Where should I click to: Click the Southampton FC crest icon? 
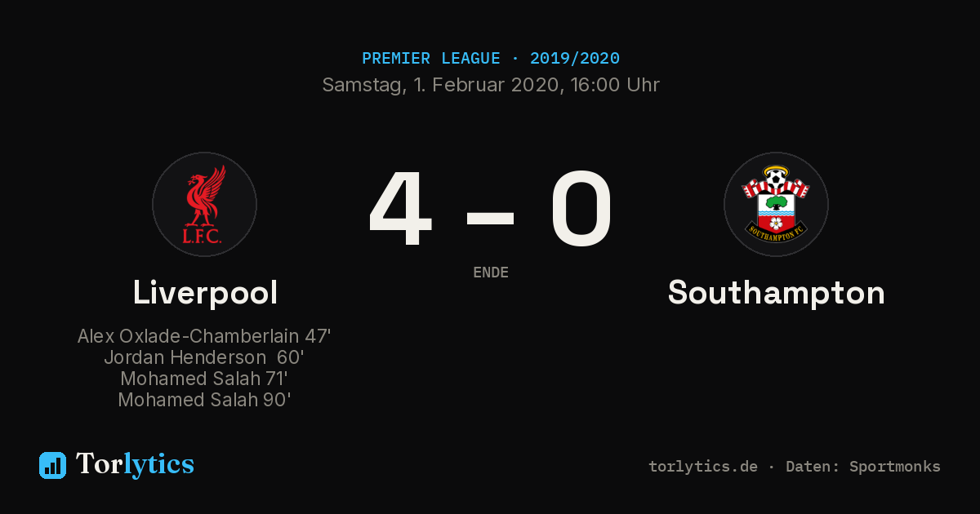point(776,204)
